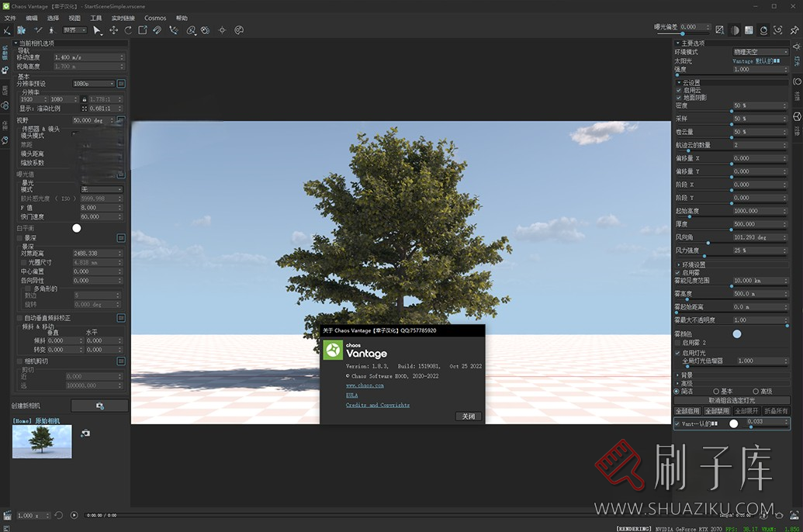Open the Cosmos menu
Image resolution: width=803 pixels, height=532 pixels.
155,18
